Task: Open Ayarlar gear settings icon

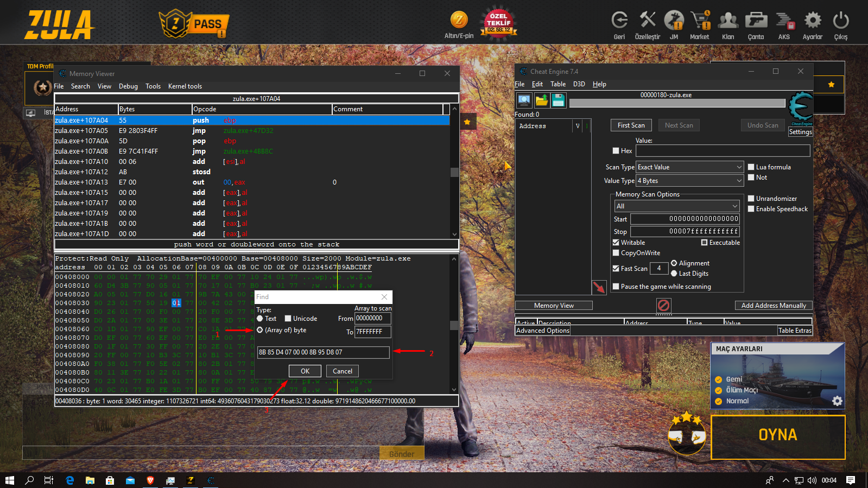Action: pos(813,21)
